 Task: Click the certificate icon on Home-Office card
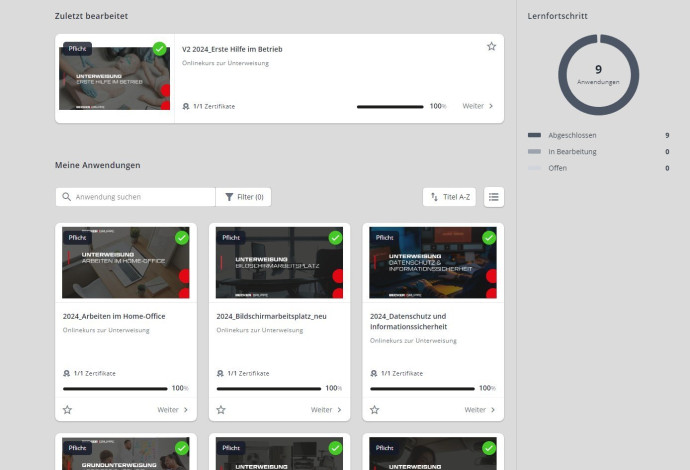point(66,373)
